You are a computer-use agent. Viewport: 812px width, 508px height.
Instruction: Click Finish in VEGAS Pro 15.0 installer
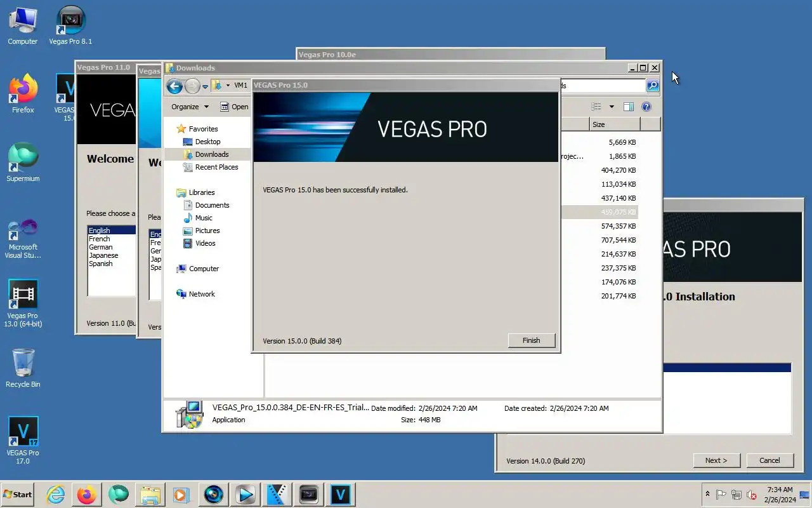(532, 340)
